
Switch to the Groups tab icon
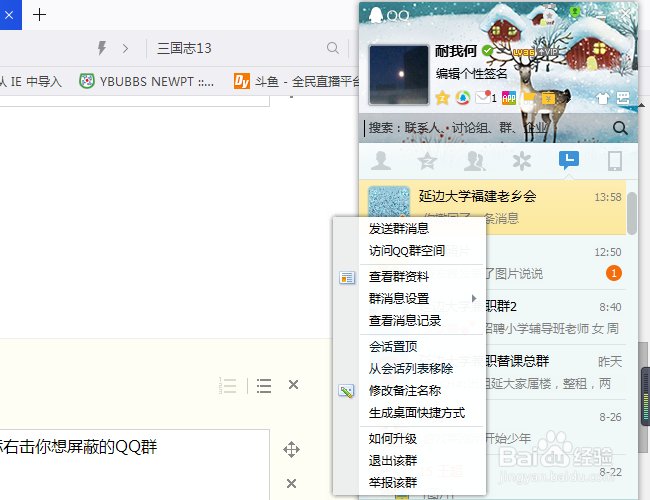tap(475, 161)
